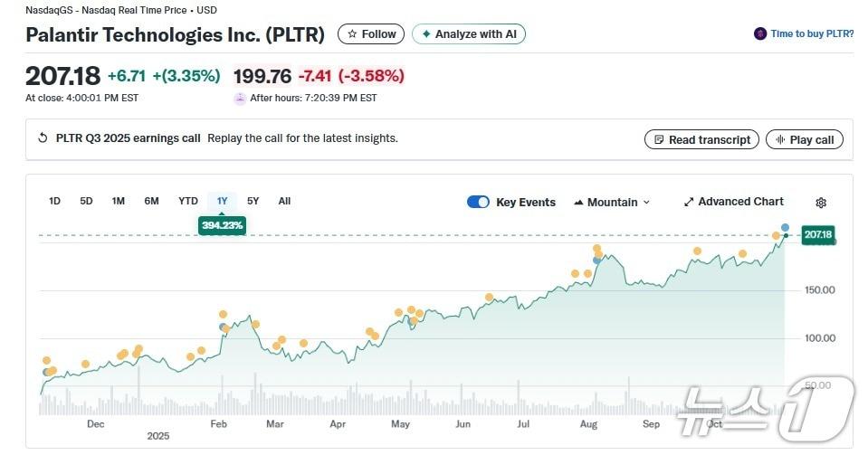The height and width of the screenshot is (455, 868).
Task: Select the 6M time range
Action: 151,201
